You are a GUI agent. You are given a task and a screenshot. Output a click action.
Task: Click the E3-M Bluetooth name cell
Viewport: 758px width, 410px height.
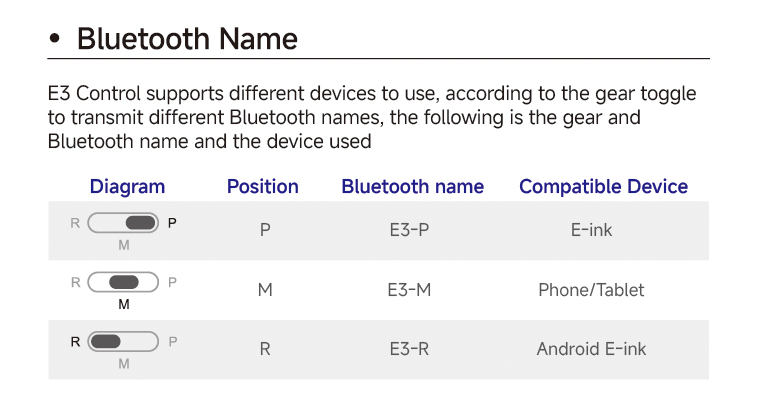409,290
